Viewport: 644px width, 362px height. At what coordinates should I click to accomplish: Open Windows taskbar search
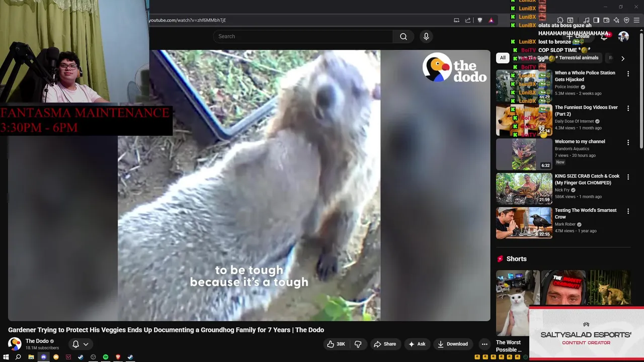point(18,357)
